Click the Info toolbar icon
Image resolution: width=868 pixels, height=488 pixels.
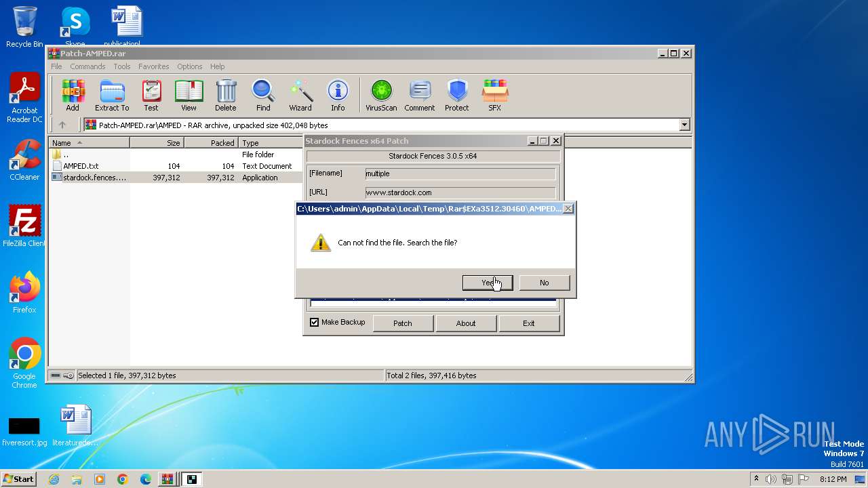(x=338, y=95)
